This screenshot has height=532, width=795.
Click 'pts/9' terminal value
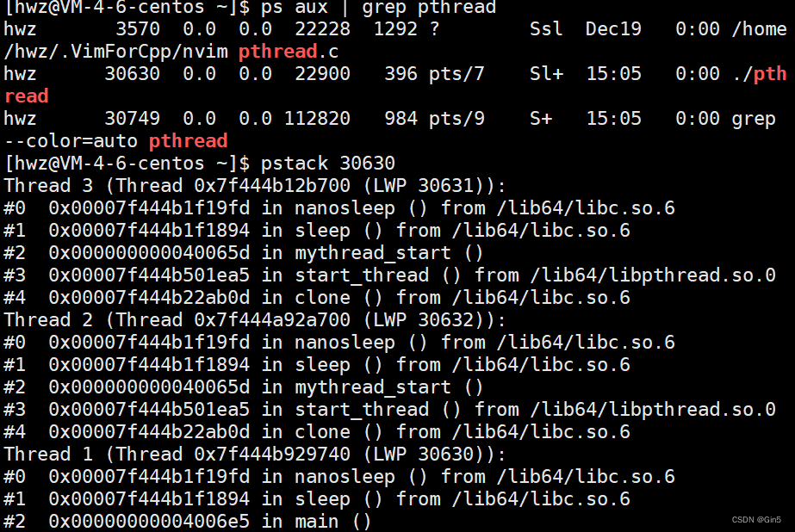click(x=457, y=119)
